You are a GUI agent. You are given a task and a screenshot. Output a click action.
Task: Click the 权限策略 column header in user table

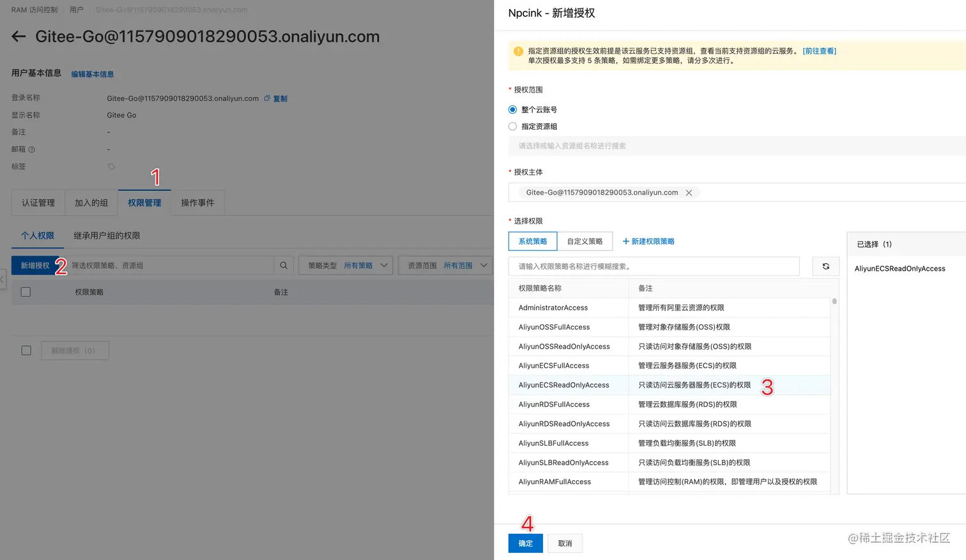pos(89,292)
